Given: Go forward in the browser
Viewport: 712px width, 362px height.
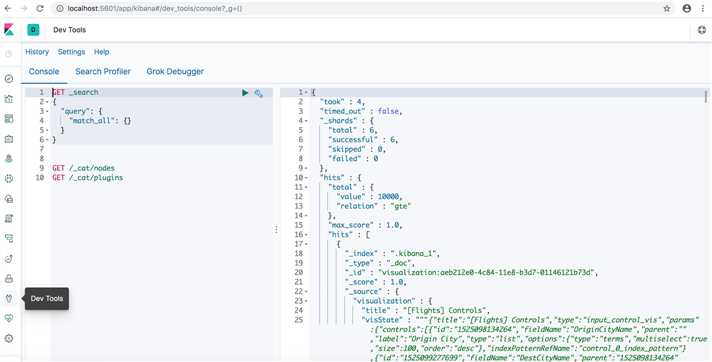Looking at the screenshot, I should click(x=24, y=8).
